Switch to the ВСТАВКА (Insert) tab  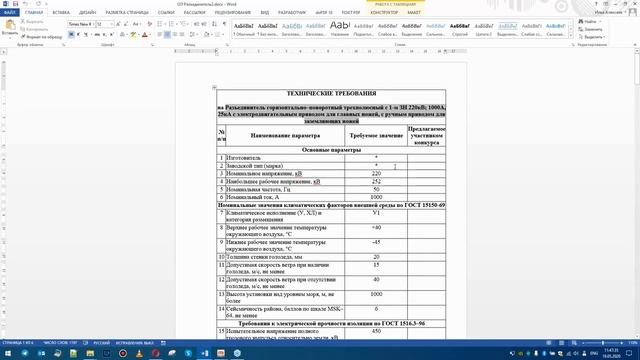pos(61,13)
